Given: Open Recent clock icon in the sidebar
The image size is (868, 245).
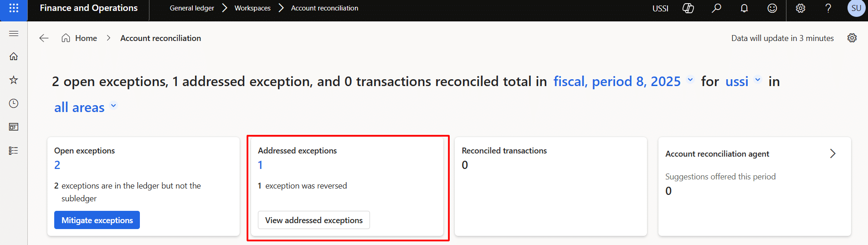Looking at the screenshot, I should pyautogui.click(x=14, y=103).
